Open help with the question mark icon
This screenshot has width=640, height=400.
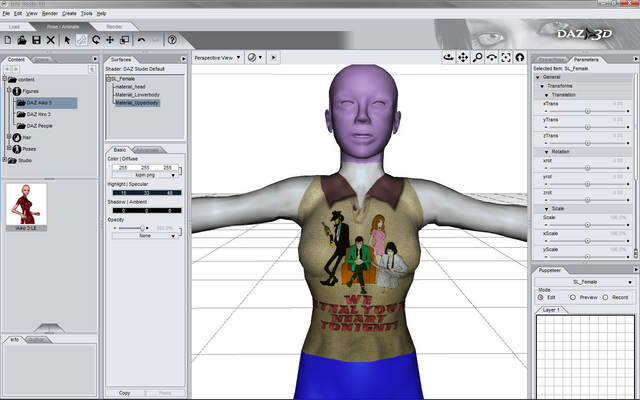point(172,40)
